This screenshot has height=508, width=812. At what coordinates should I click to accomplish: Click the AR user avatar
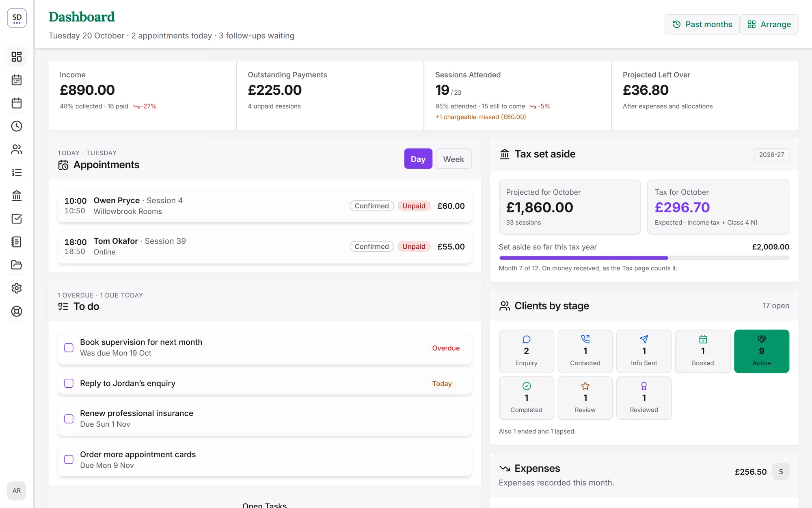tap(17, 491)
